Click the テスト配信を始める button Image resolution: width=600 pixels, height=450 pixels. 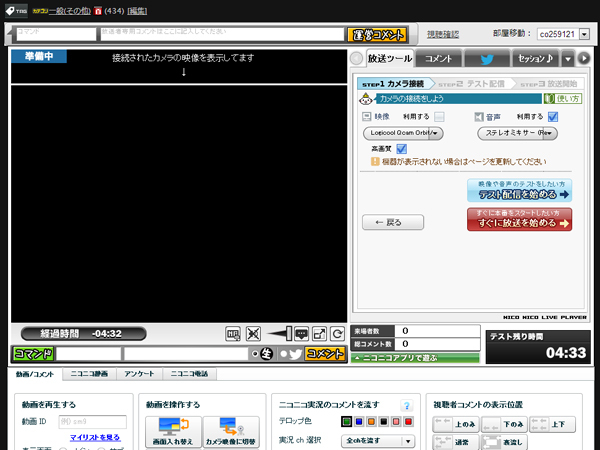click(519, 190)
